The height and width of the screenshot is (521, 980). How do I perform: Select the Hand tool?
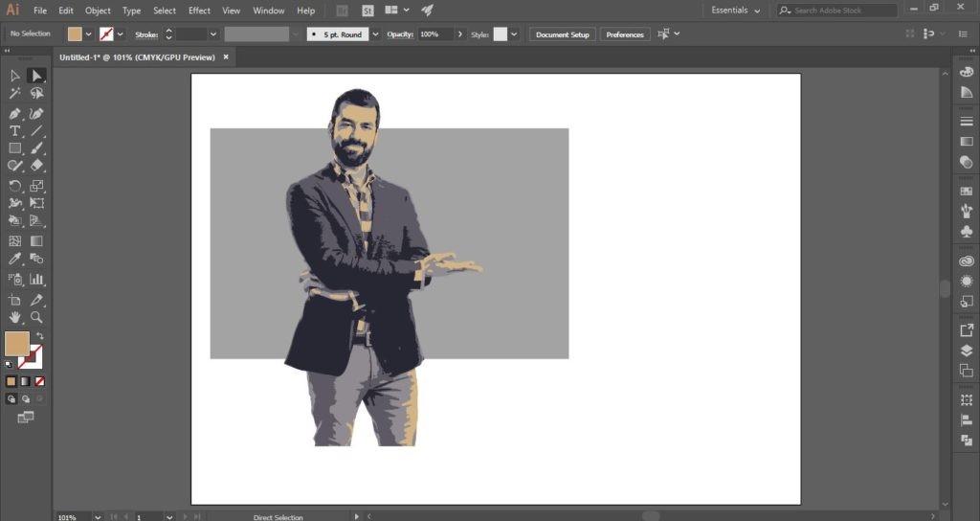[15, 317]
